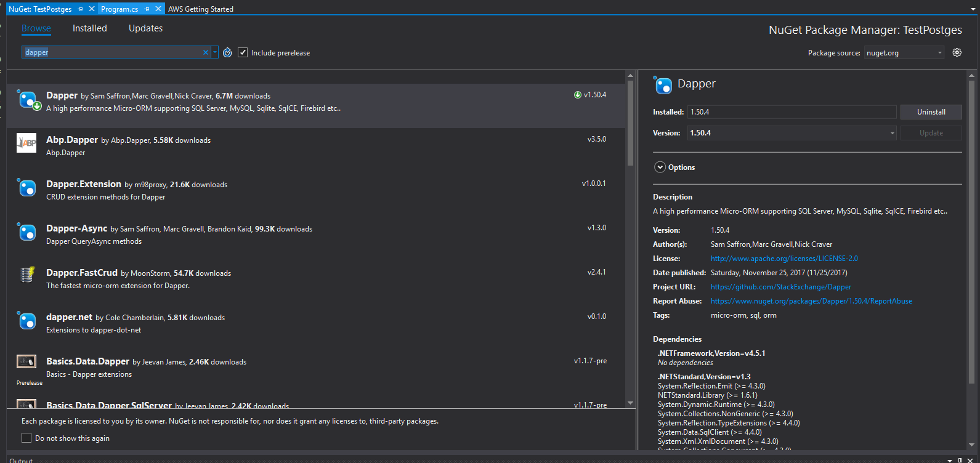Click the v3.5.0 version label for Abp.Dapper
This screenshot has height=463, width=980.
596,139
